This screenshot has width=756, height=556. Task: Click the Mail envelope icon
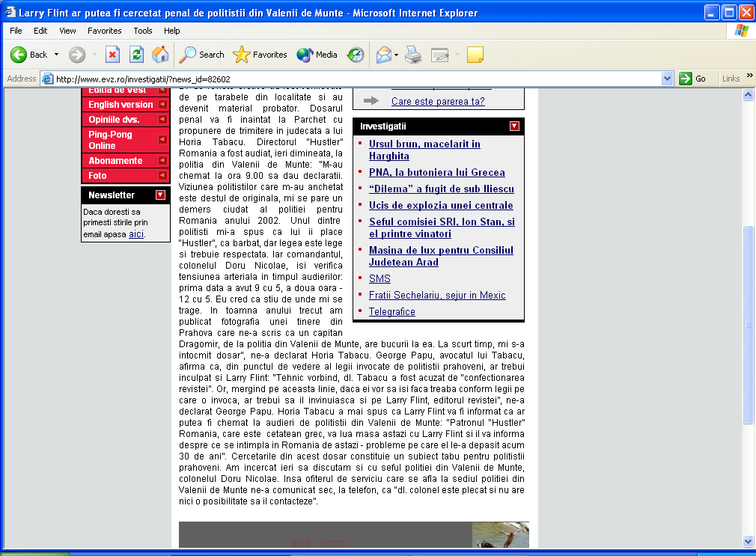(384, 55)
